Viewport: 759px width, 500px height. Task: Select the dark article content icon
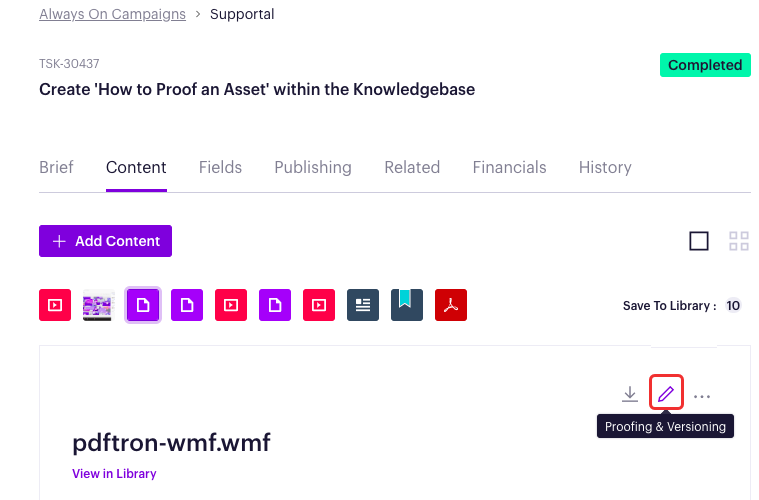363,305
